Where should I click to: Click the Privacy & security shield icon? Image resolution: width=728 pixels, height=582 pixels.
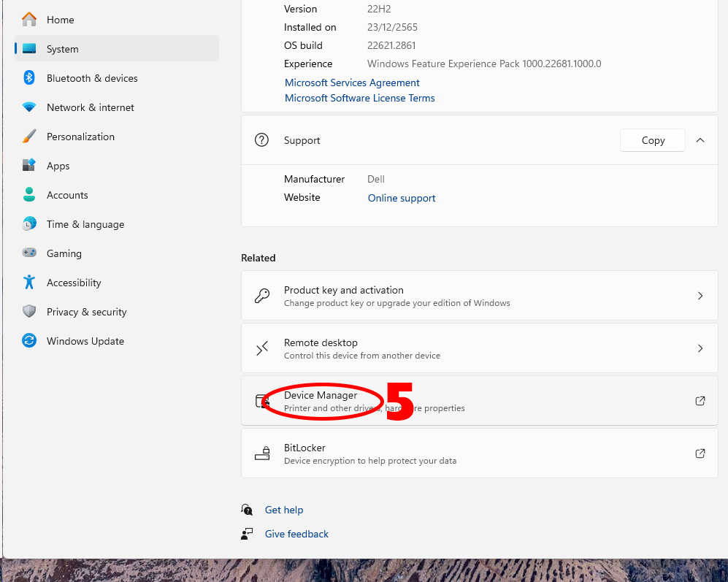[29, 312]
